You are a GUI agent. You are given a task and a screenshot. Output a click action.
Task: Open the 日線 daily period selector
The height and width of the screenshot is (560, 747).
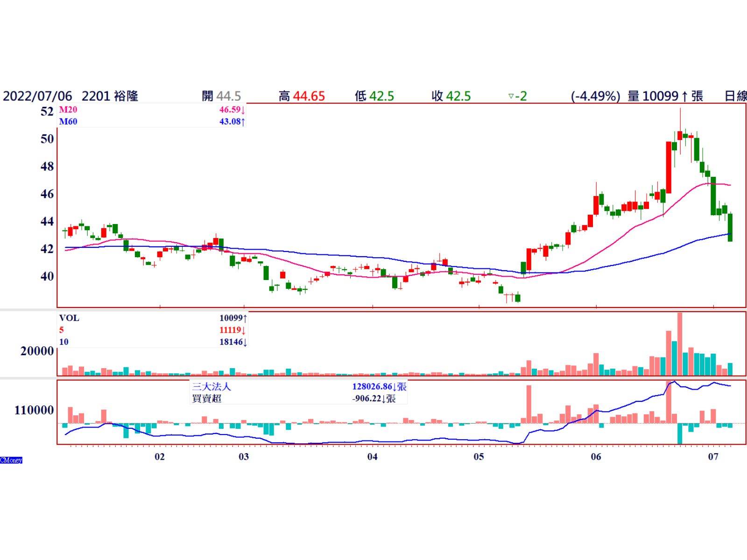(x=735, y=96)
